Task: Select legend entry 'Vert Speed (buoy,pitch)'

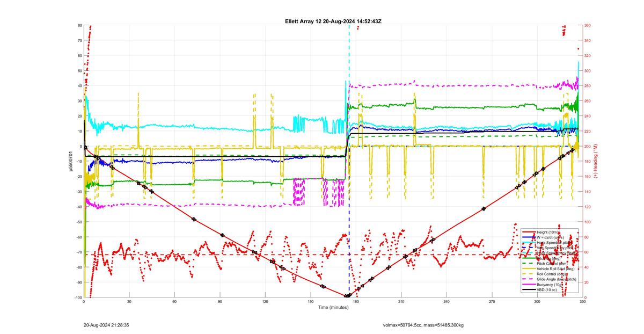Action: point(555,248)
